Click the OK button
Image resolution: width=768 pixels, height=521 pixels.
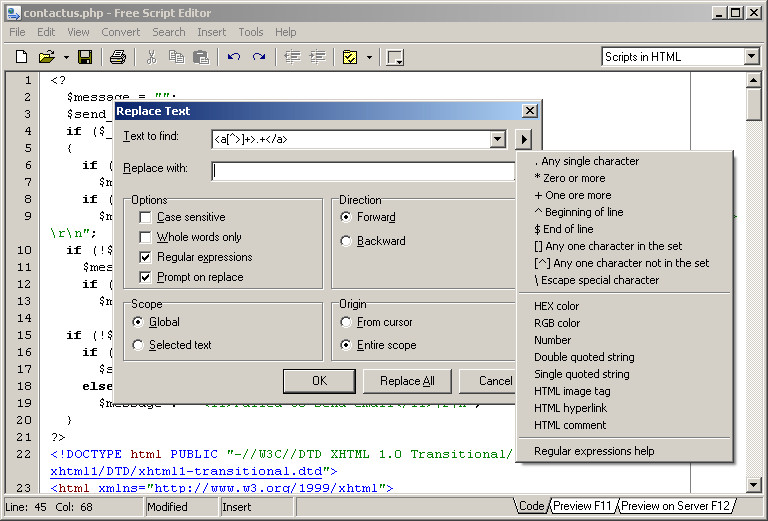(x=319, y=381)
